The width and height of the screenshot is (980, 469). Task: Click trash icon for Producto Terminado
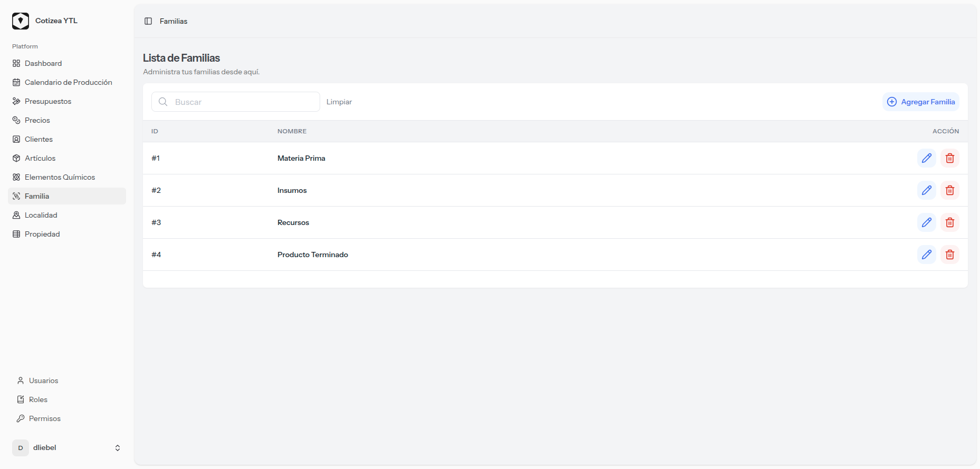tap(949, 255)
